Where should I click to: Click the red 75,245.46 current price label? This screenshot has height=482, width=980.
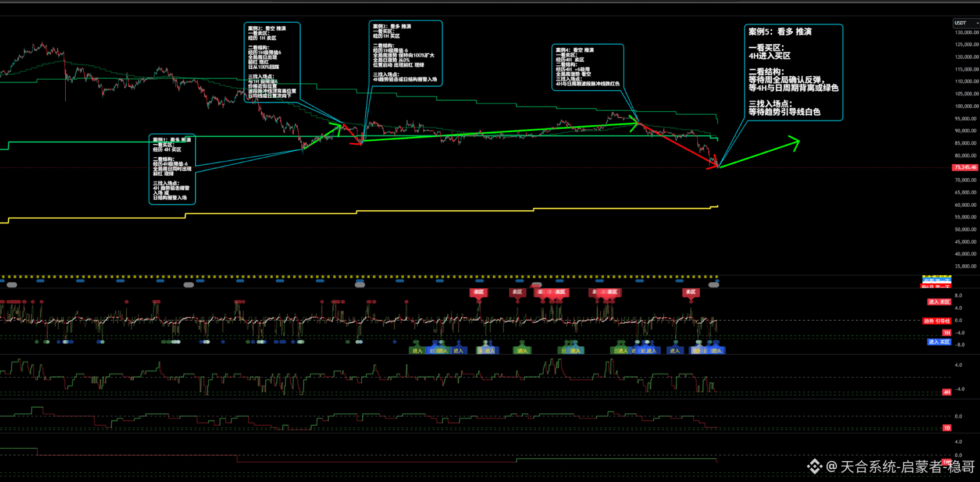(x=965, y=167)
